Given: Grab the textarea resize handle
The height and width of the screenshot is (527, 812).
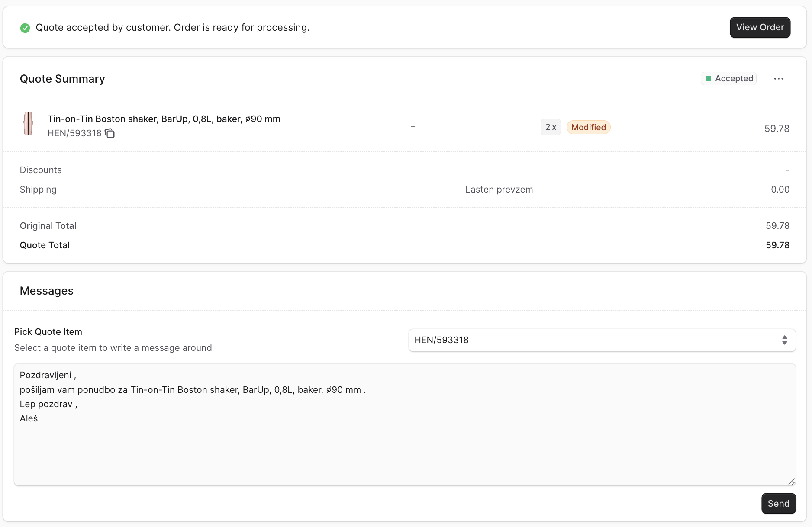Looking at the screenshot, I should (791, 482).
